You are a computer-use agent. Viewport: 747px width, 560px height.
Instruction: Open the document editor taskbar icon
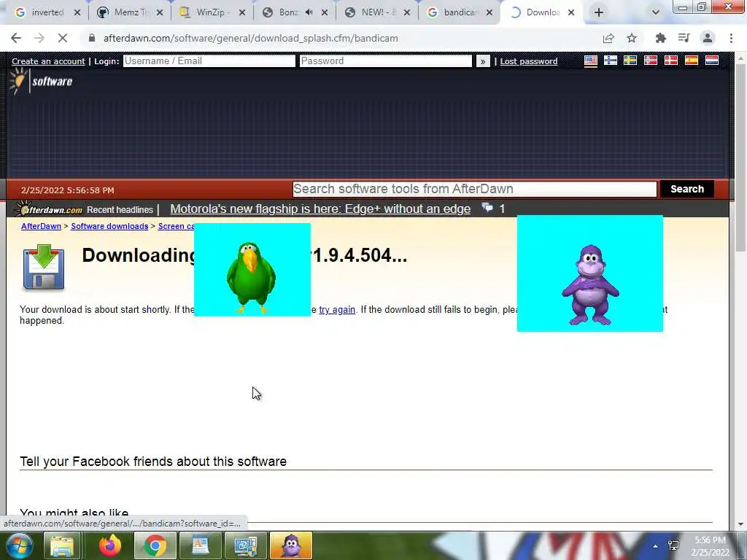200,545
